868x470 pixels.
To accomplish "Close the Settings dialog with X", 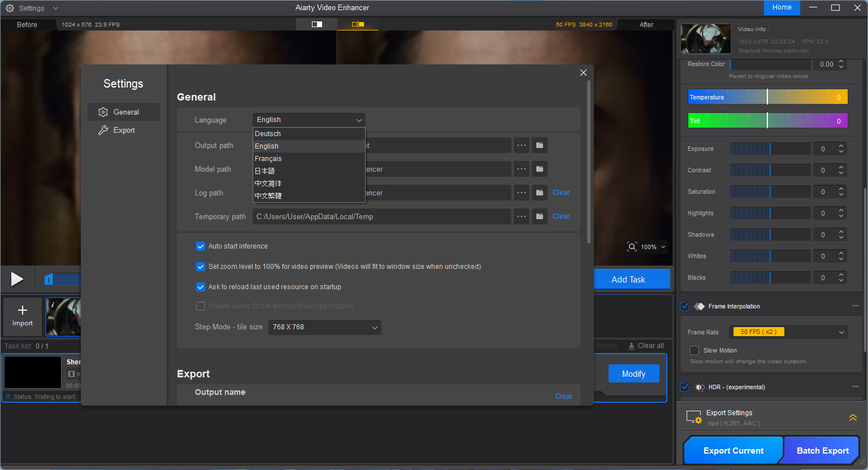I will click(x=583, y=73).
